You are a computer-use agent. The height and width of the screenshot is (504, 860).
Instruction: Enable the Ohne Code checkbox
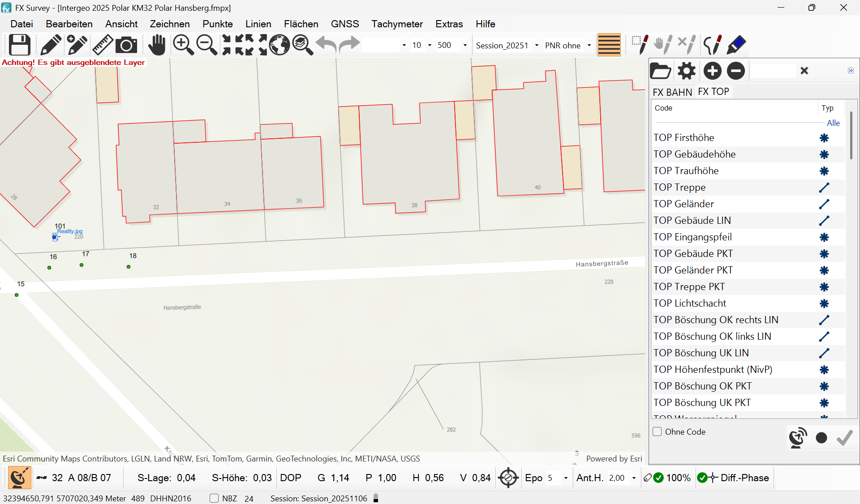tap(657, 431)
